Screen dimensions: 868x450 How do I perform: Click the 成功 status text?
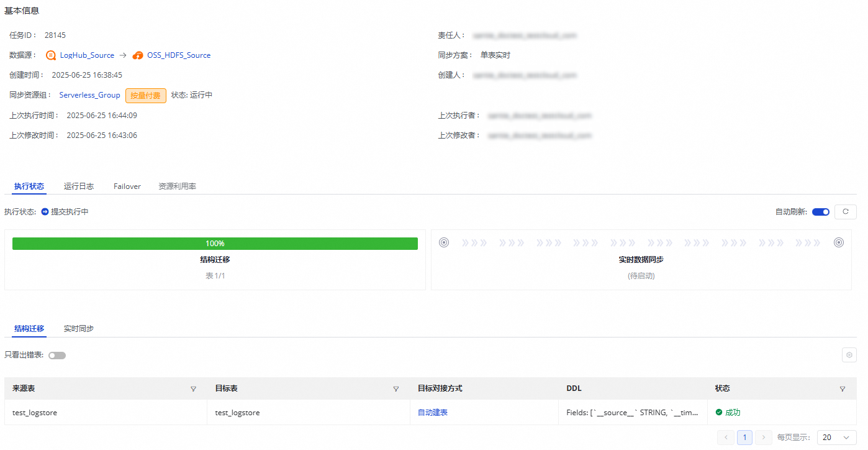coord(733,412)
